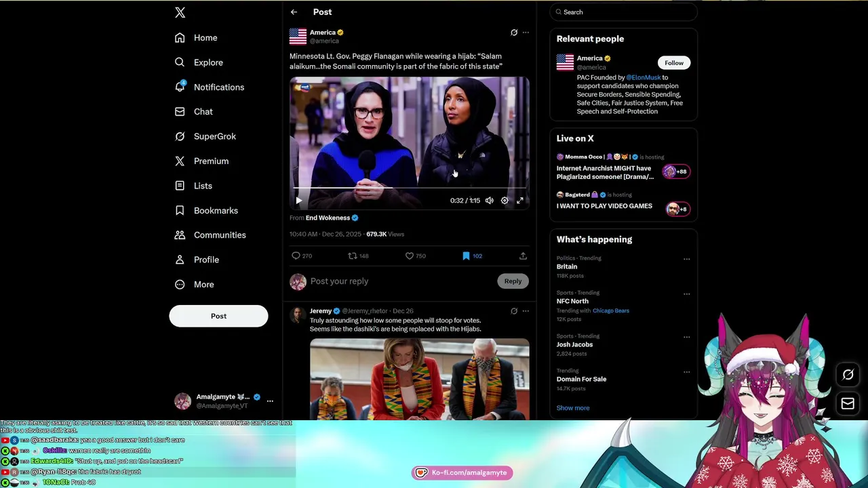The width and height of the screenshot is (868, 488).
Task: Open video settings gear icon
Action: click(505, 201)
